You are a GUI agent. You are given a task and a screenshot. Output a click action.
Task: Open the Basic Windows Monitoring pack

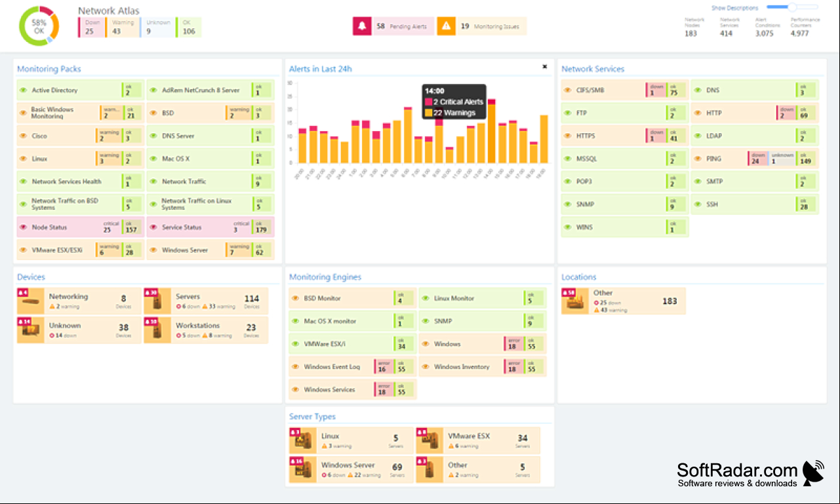pyautogui.click(x=81, y=113)
